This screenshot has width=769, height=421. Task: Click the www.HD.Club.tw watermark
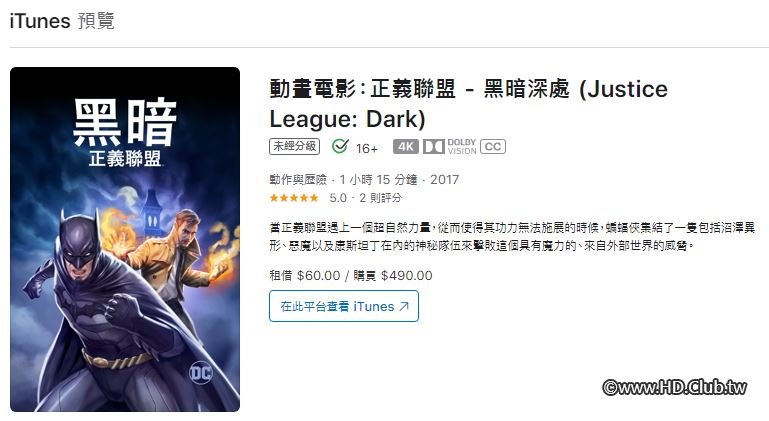tap(675, 388)
